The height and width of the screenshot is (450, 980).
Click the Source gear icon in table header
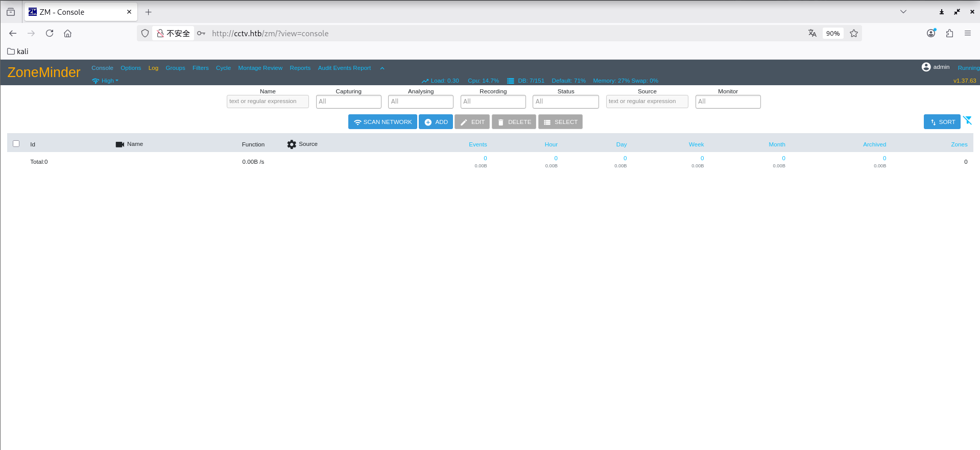click(x=292, y=144)
